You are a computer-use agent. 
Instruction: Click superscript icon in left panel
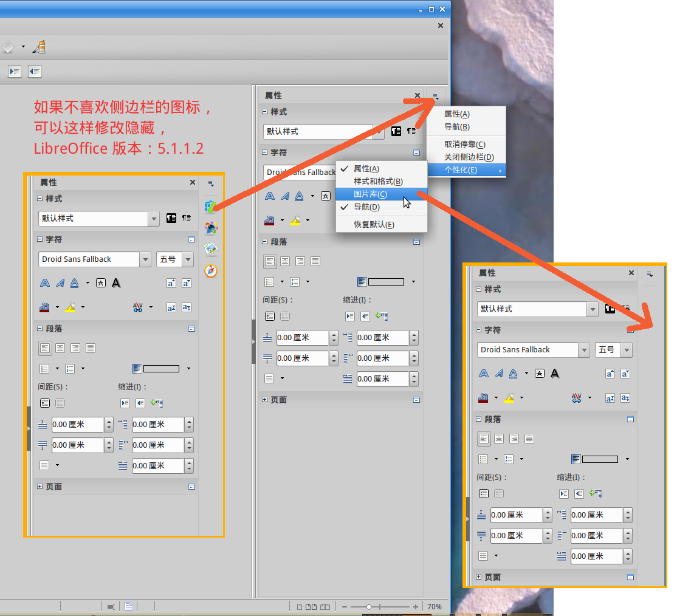(x=171, y=307)
